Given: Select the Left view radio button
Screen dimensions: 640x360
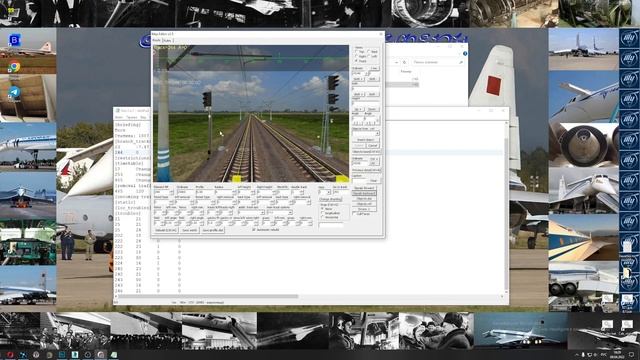Looking at the screenshot, I should click(368, 56).
